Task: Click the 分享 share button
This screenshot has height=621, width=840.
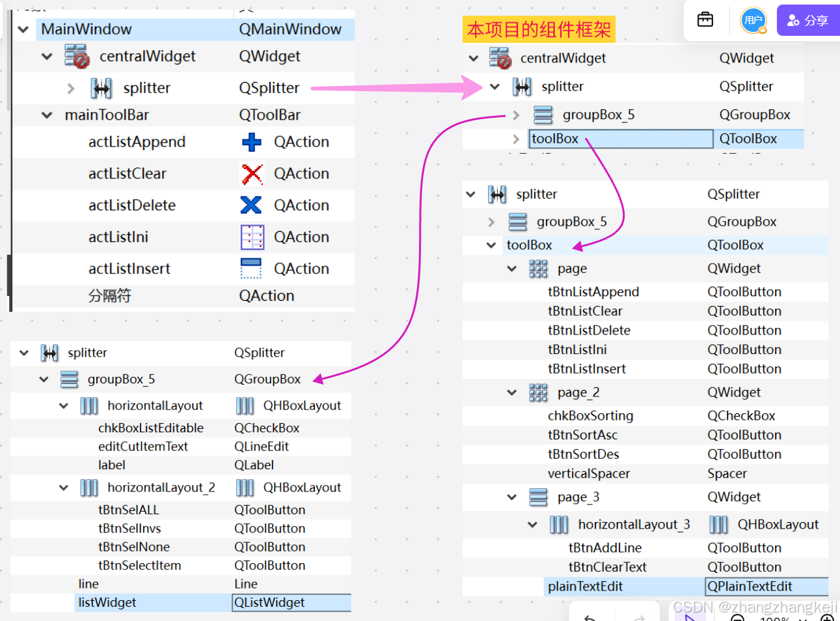Action: click(x=808, y=20)
